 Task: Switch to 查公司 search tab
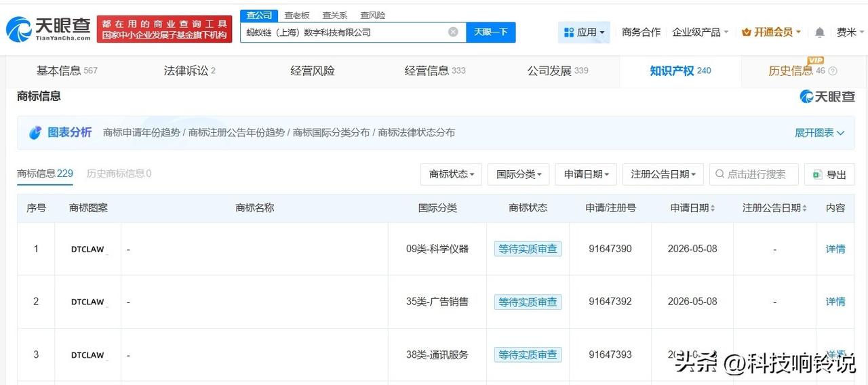259,15
